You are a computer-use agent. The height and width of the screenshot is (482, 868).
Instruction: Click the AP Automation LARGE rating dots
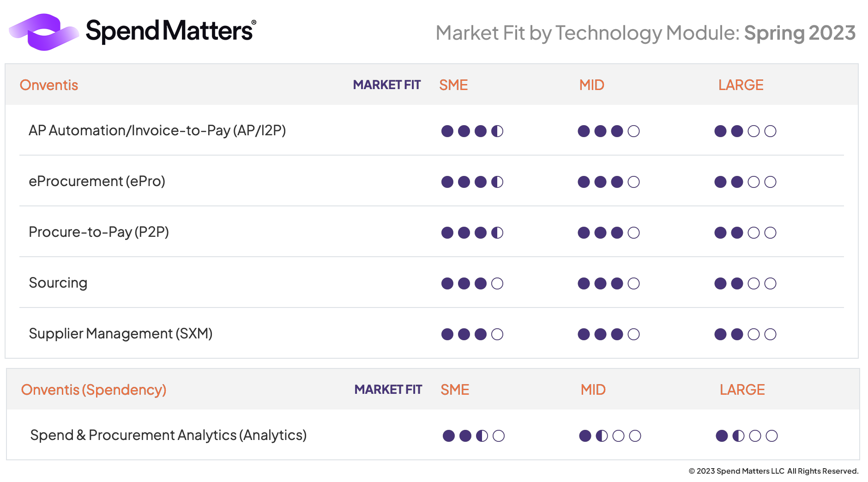tap(745, 131)
